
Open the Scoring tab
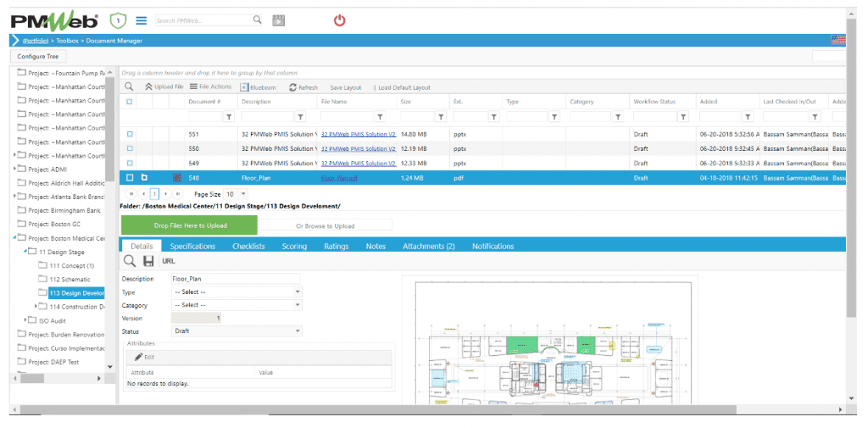tap(294, 247)
